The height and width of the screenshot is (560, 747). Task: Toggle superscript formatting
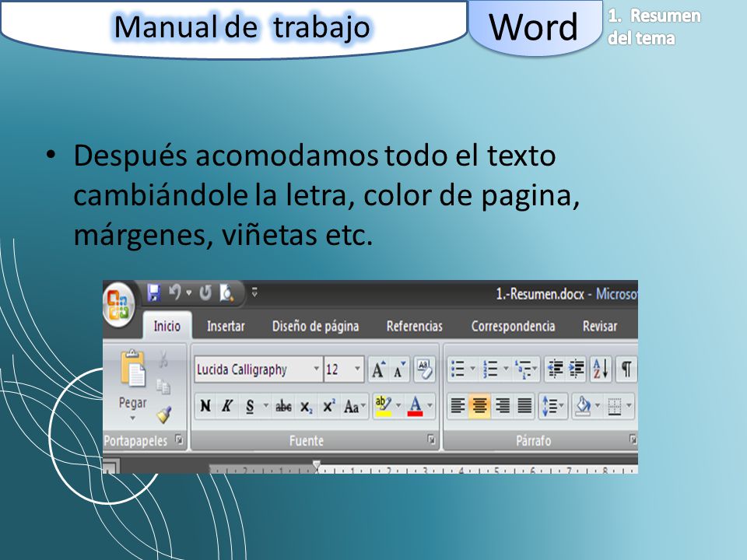click(x=328, y=406)
